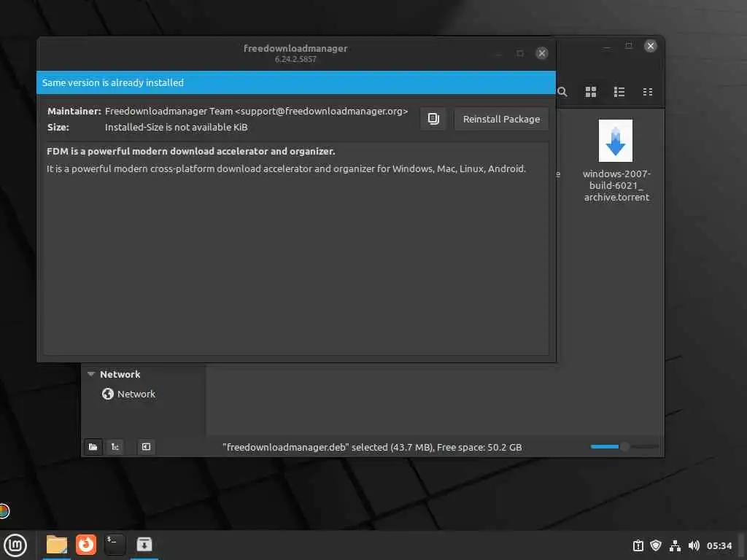
Task: Maximize the file manager window
Action: tap(629, 46)
